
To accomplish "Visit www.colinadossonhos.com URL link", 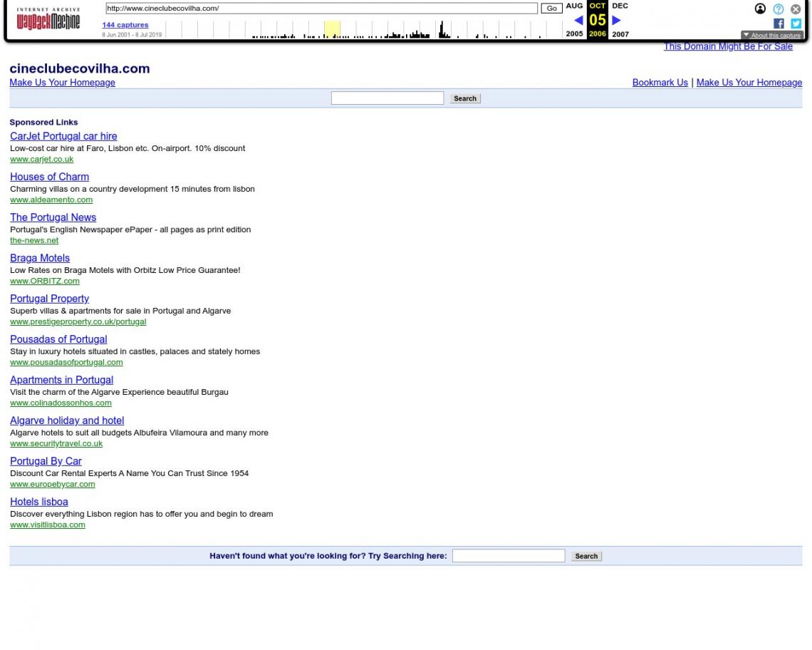I will 61,403.
